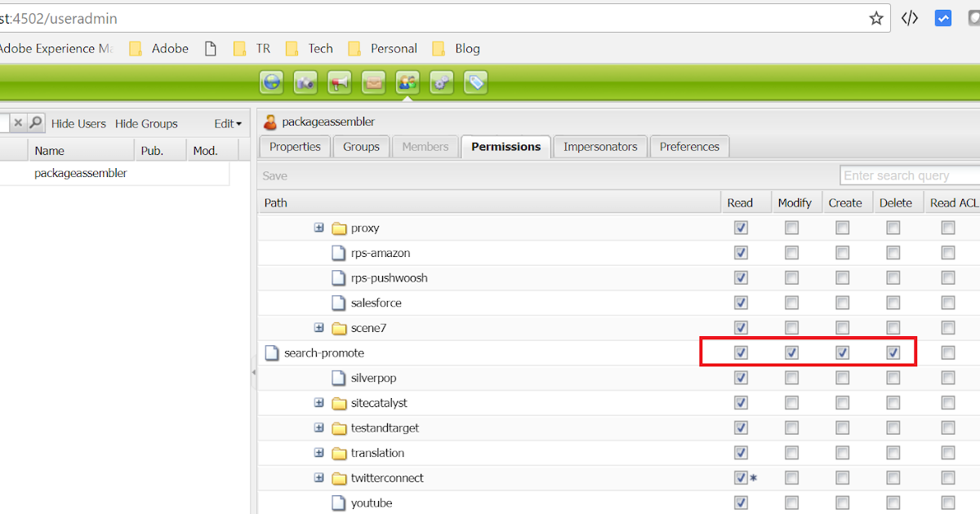
Task: Expand the sitecatalyst tree node
Action: tap(318, 402)
